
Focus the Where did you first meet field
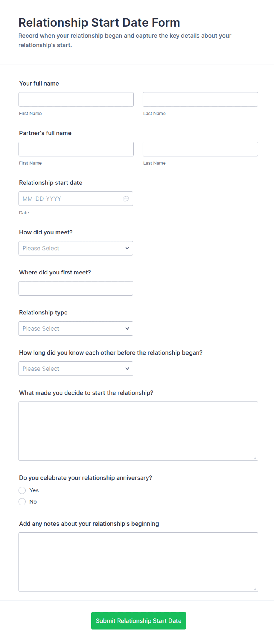pyautogui.click(x=76, y=288)
